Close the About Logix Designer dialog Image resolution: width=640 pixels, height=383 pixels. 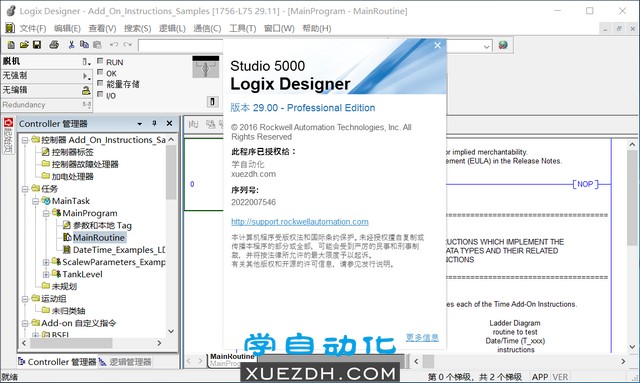click(x=438, y=45)
